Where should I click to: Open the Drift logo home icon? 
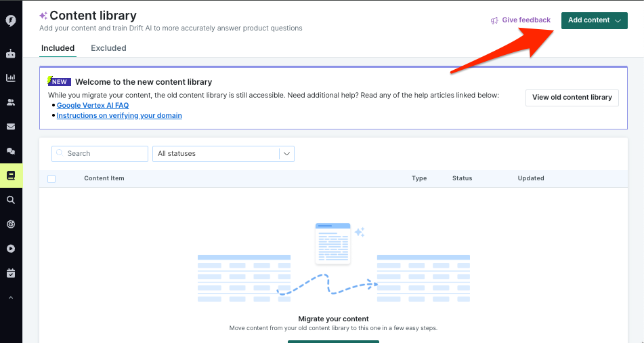[x=11, y=20]
